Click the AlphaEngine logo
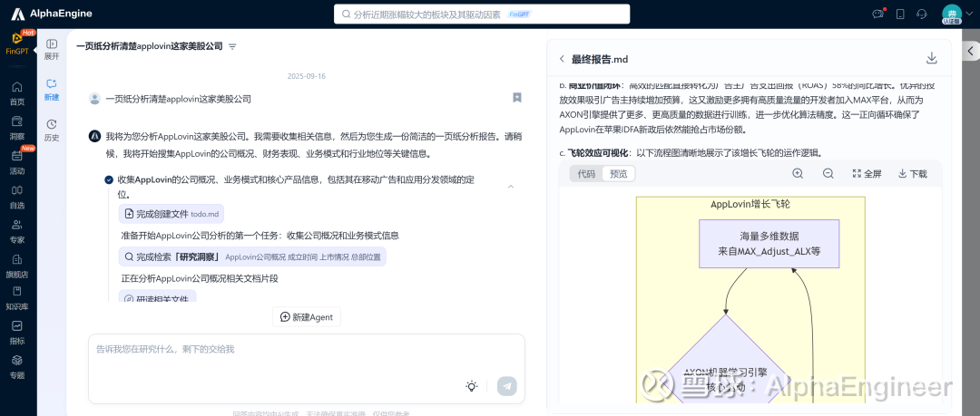Image resolution: width=980 pixels, height=416 pixels. 51,14
